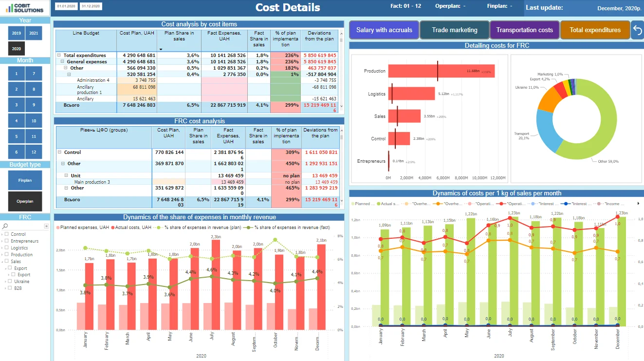Click the blue return arrow beside Total expenditures

pyautogui.click(x=638, y=30)
